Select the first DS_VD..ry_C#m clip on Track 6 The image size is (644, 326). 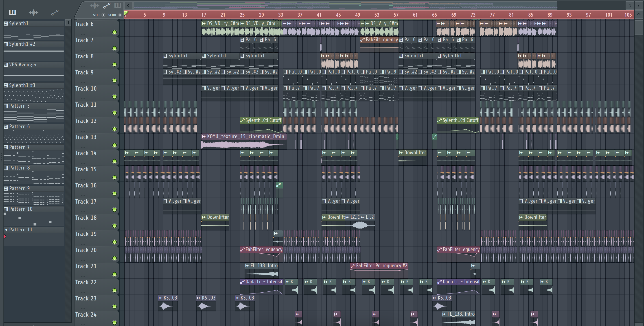(221, 28)
